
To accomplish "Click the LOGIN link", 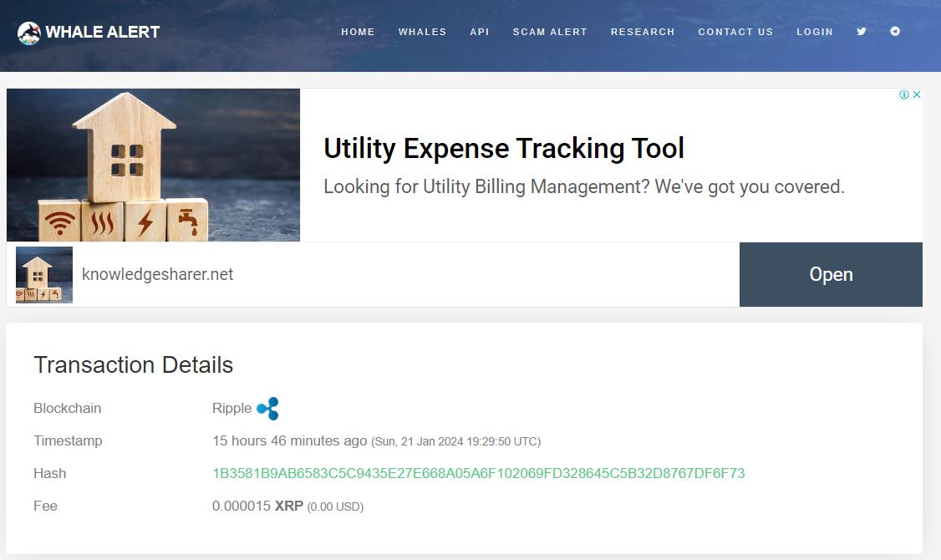I will tap(814, 32).
